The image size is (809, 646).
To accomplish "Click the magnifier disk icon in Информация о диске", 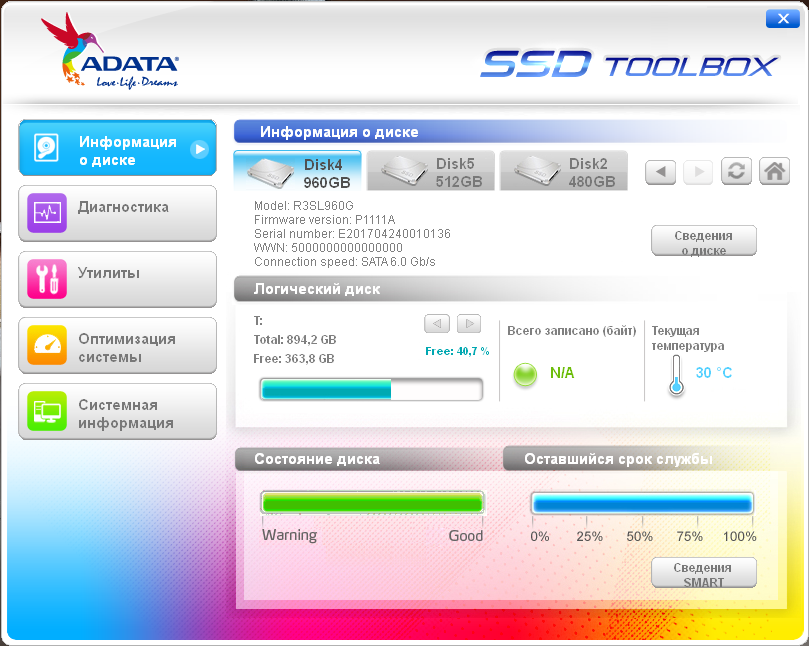I will [46, 148].
